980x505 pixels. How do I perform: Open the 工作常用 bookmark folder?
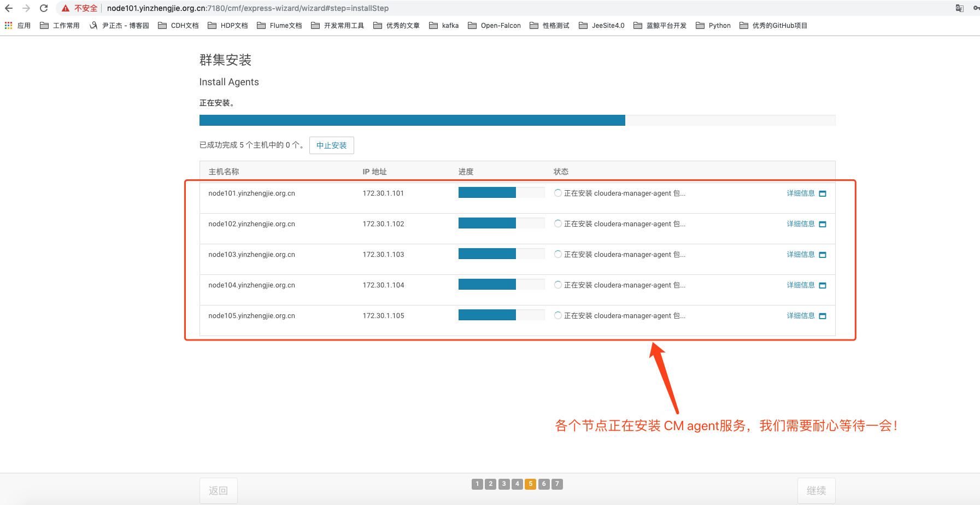tap(60, 25)
